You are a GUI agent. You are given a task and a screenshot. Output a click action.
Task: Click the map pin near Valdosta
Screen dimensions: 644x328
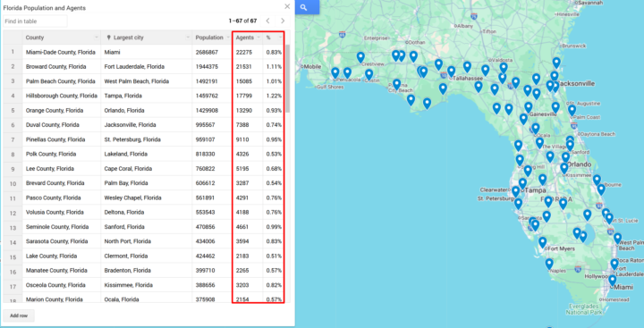[504, 67]
